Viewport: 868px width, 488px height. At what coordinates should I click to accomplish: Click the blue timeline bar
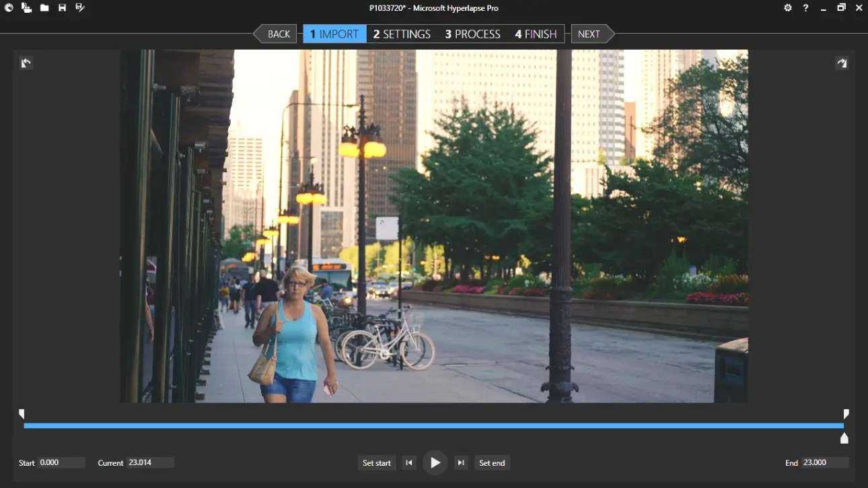[433, 425]
